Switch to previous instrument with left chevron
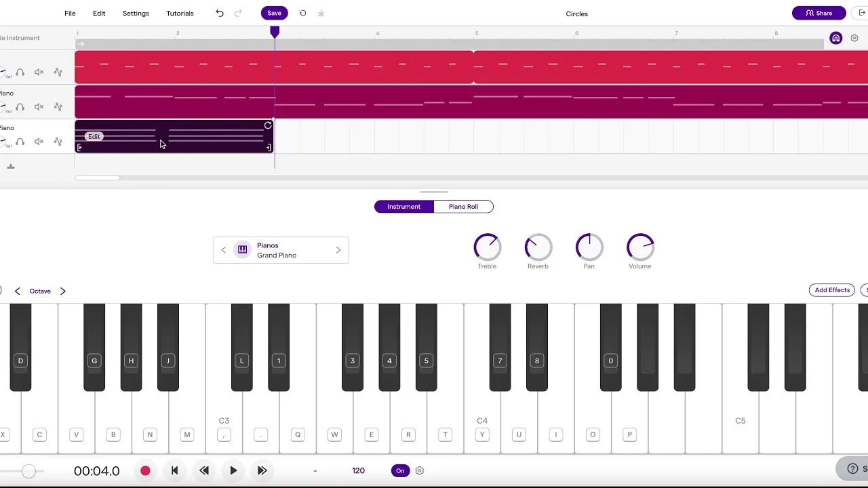Screen dimensions: 868x488 pos(224,250)
